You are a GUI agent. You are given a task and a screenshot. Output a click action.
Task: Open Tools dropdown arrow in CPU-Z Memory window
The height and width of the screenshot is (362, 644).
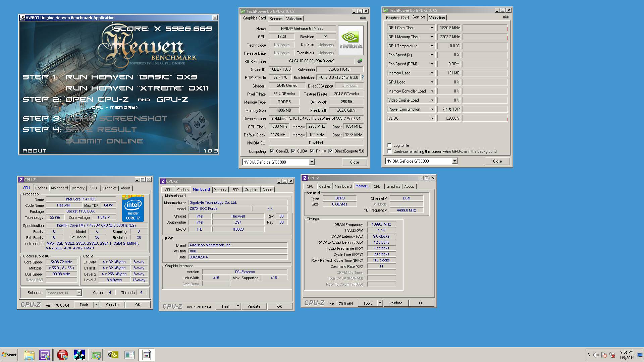(380, 303)
